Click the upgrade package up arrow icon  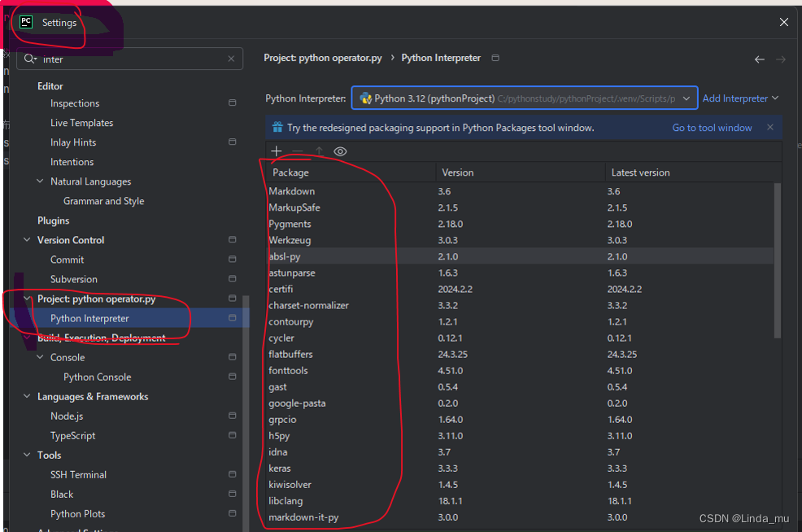319,151
